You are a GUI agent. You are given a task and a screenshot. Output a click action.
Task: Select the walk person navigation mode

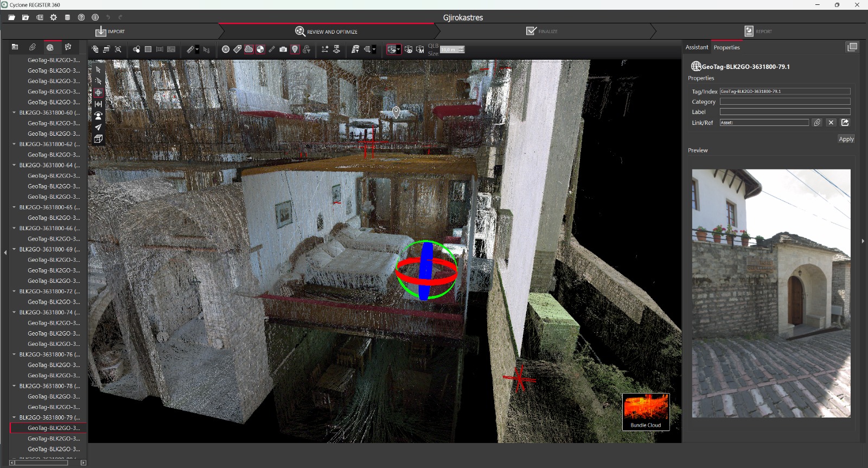coord(98,116)
